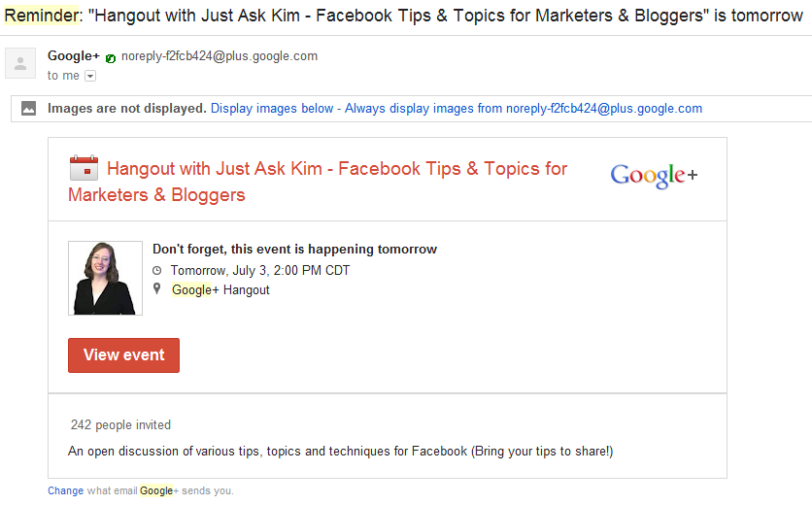Open the Hangout with Just Ask Kim title link
812x505 pixels.
coord(318,182)
